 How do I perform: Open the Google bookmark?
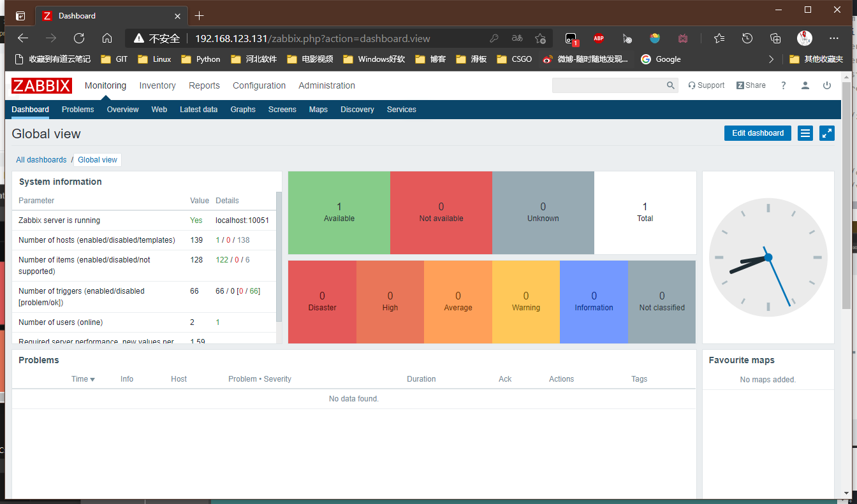(x=661, y=59)
